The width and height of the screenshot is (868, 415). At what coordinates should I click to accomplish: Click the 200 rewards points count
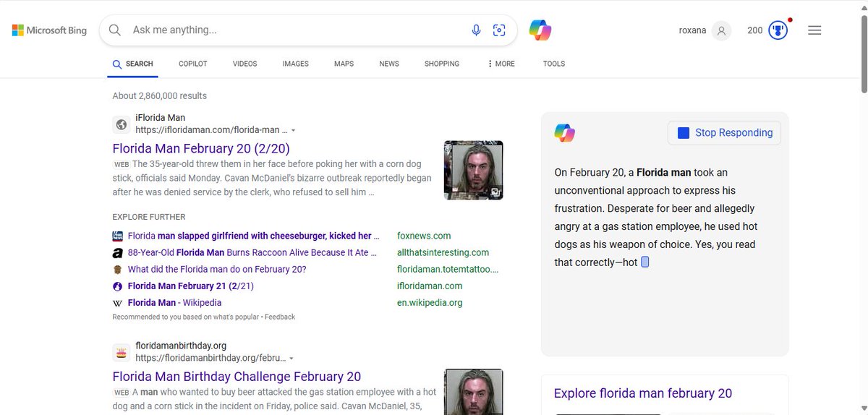pos(754,30)
